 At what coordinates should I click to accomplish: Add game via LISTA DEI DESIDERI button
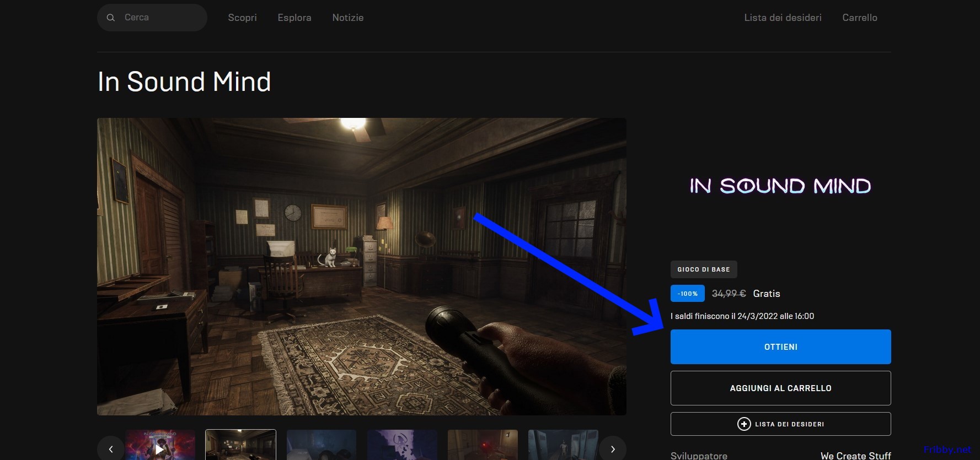pyautogui.click(x=780, y=424)
